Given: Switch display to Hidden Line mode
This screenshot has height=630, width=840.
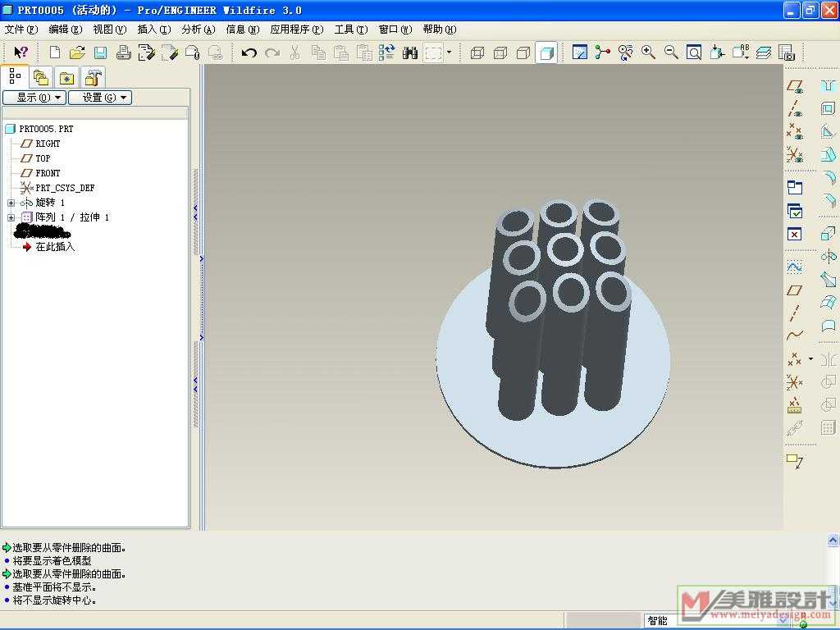Looking at the screenshot, I should [500, 52].
